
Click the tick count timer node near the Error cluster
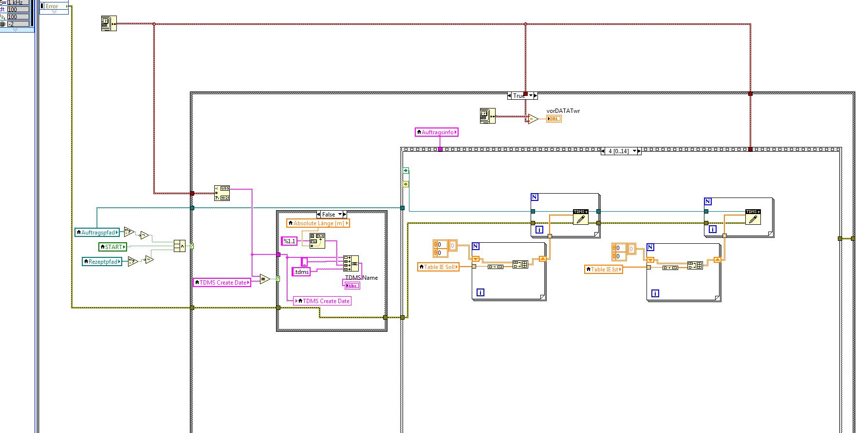point(108,23)
